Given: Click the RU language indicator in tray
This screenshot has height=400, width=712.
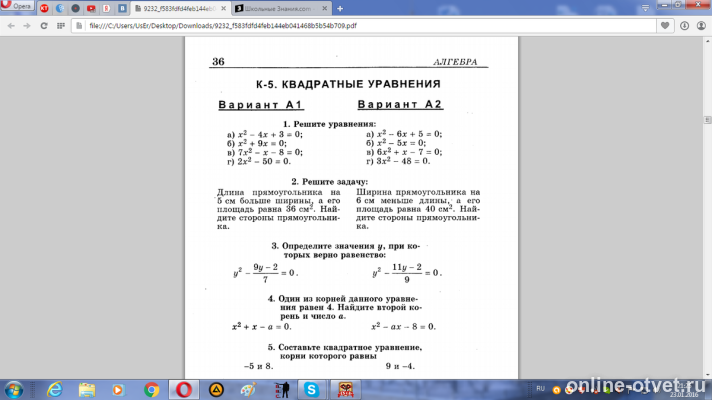Looking at the screenshot, I should coord(540,389).
